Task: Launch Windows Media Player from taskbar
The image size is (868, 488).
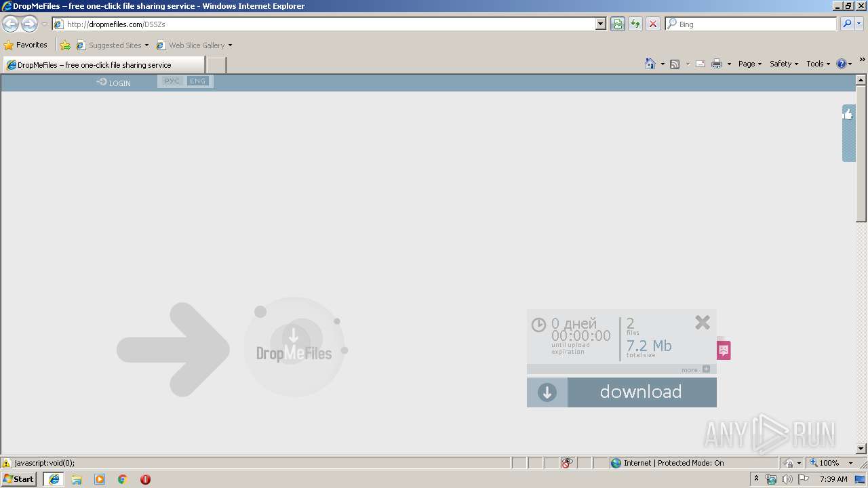Action: pyautogui.click(x=100, y=479)
